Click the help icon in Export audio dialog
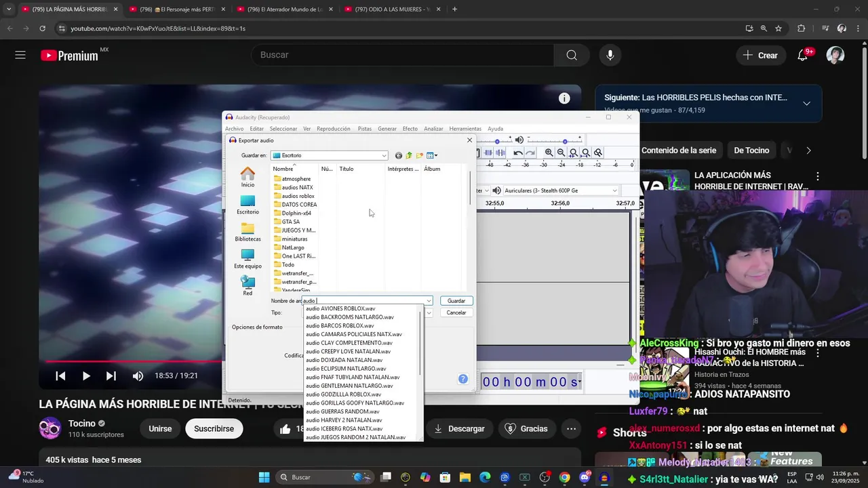Image resolution: width=868 pixels, height=488 pixels. pyautogui.click(x=463, y=379)
